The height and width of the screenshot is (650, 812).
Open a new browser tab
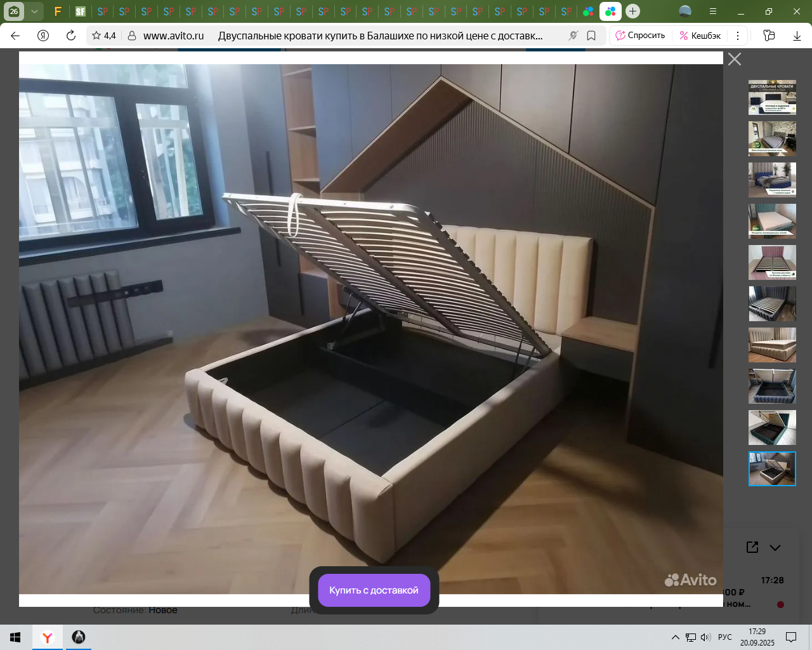pyautogui.click(x=632, y=11)
